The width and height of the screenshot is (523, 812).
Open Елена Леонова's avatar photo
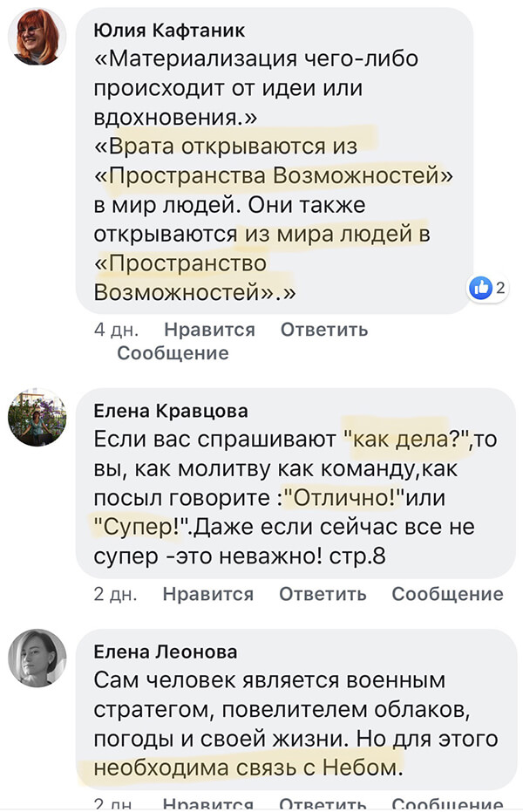37,658
